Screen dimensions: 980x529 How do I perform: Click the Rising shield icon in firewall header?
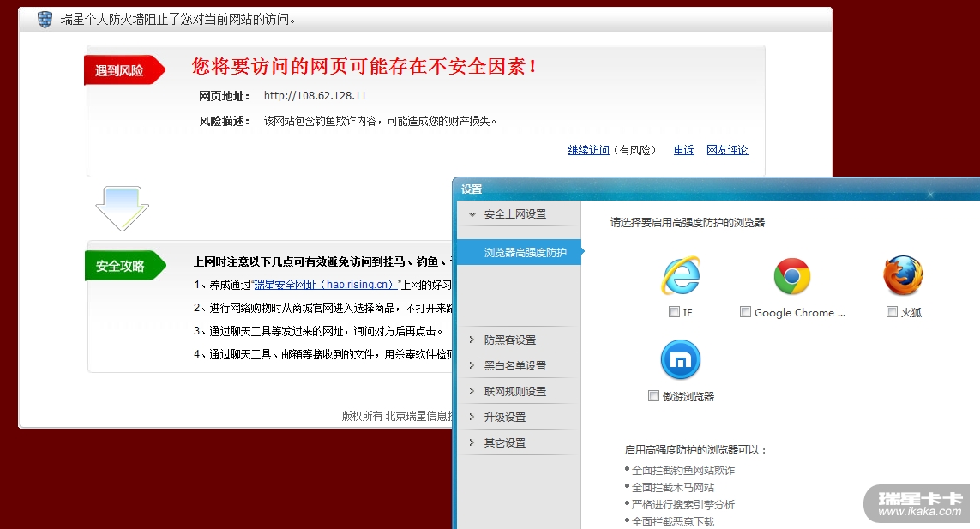coord(45,20)
